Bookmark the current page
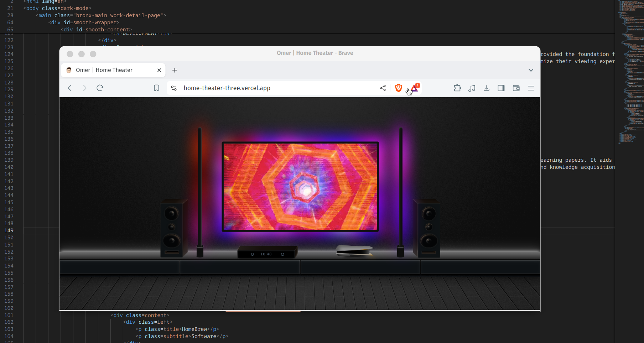The image size is (644, 343). 156,88
